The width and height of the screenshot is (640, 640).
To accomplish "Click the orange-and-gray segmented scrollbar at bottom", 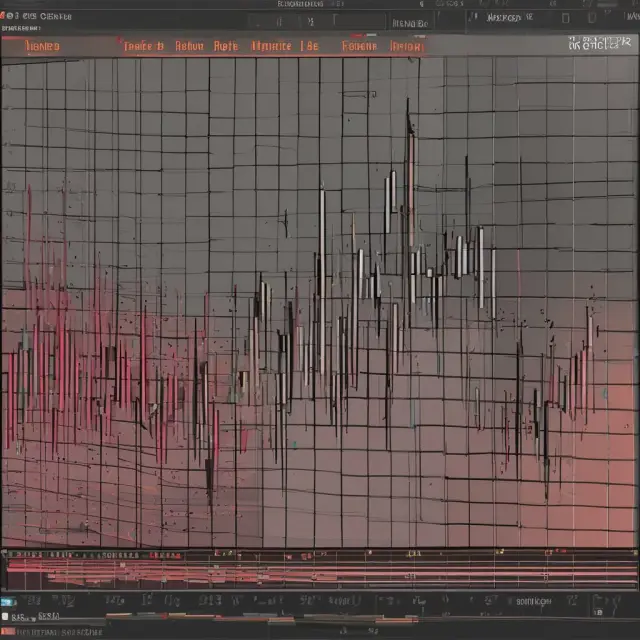I will point(261,618).
